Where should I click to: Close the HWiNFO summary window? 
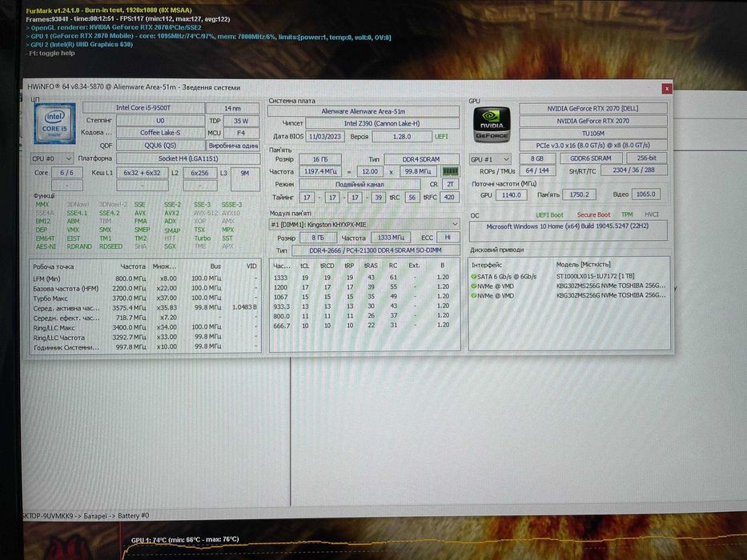tap(666, 89)
